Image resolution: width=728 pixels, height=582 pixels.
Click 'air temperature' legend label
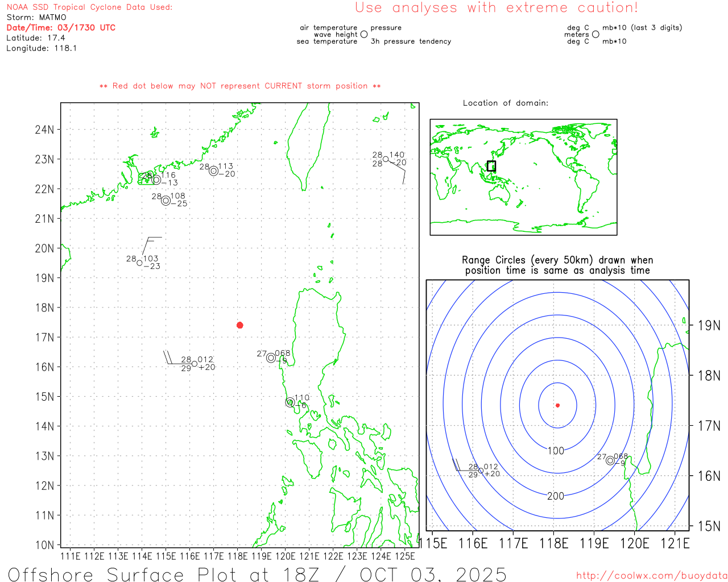329,28
